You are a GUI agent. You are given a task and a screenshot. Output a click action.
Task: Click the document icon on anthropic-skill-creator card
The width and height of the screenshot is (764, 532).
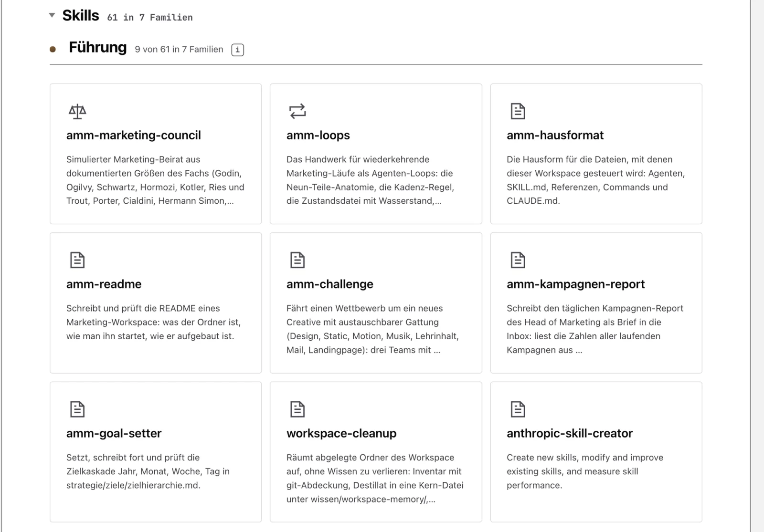click(x=518, y=409)
